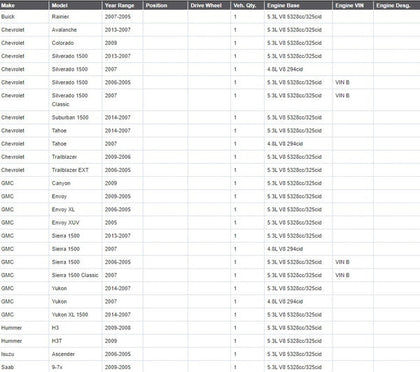Click the Position column header

point(165,5)
